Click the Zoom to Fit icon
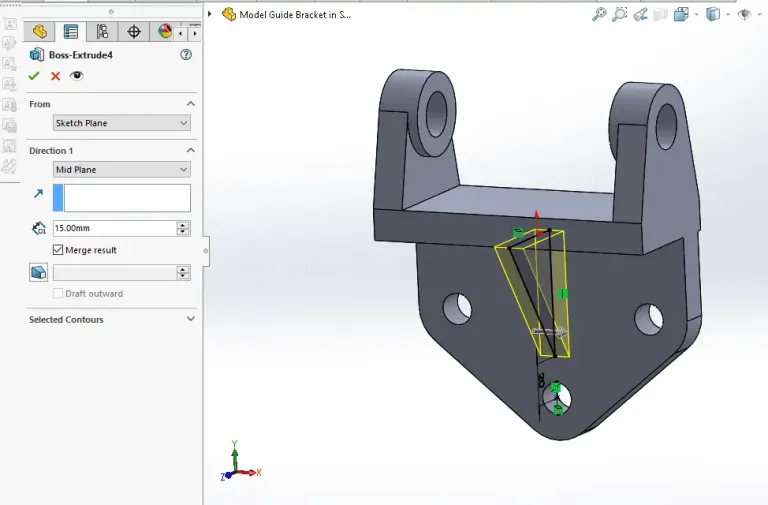Image resolution: width=768 pixels, height=505 pixels. (599, 14)
